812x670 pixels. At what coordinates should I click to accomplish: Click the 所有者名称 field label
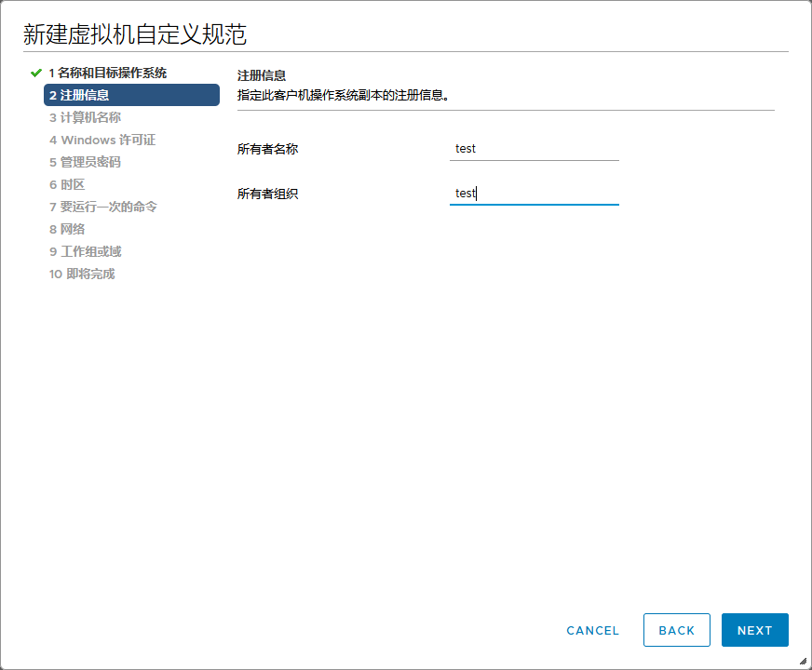pos(267,149)
